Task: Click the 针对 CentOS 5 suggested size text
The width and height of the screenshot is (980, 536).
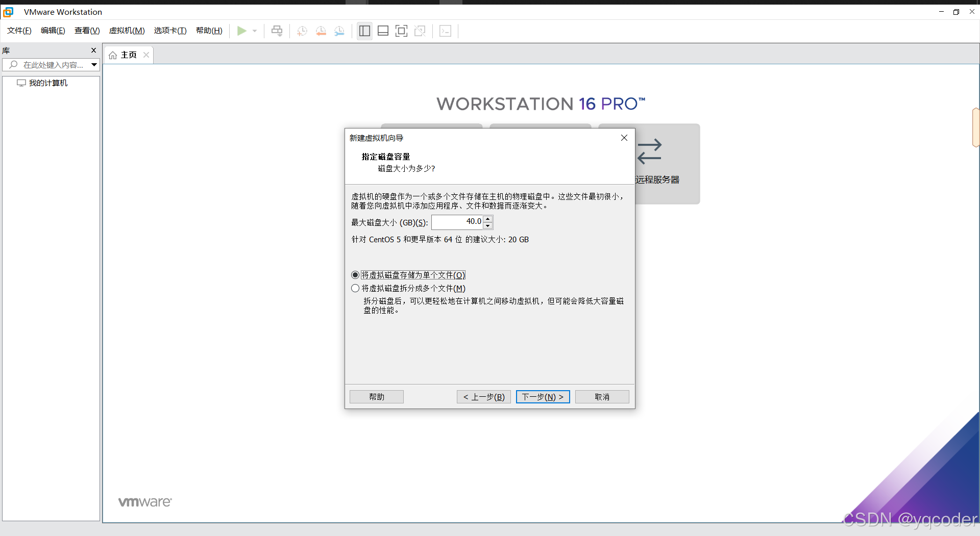Action: tap(440, 240)
